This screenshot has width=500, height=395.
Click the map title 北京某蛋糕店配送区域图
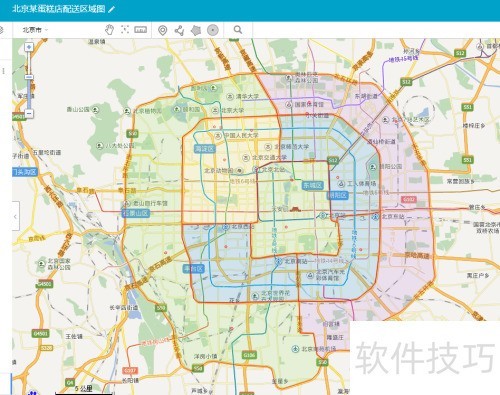59,9
